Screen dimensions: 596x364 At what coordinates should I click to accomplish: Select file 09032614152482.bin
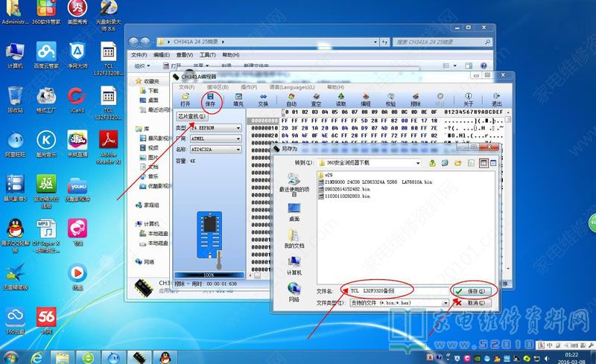pos(344,189)
